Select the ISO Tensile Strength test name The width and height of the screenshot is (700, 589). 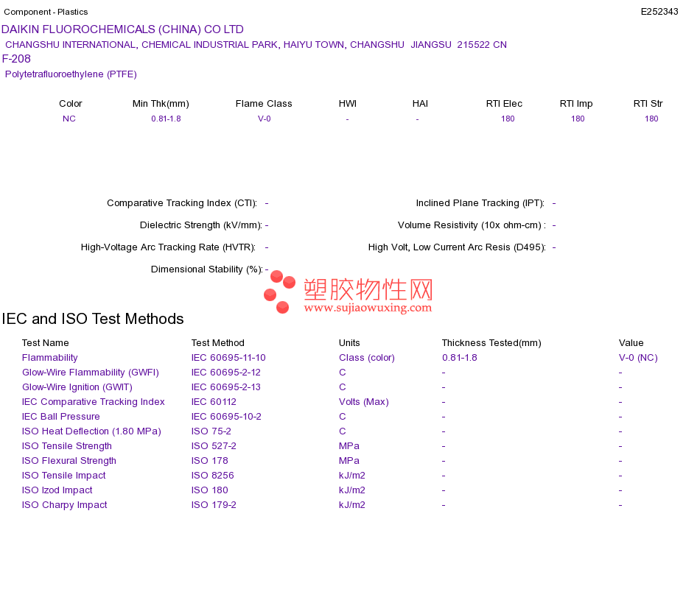click(x=67, y=445)
